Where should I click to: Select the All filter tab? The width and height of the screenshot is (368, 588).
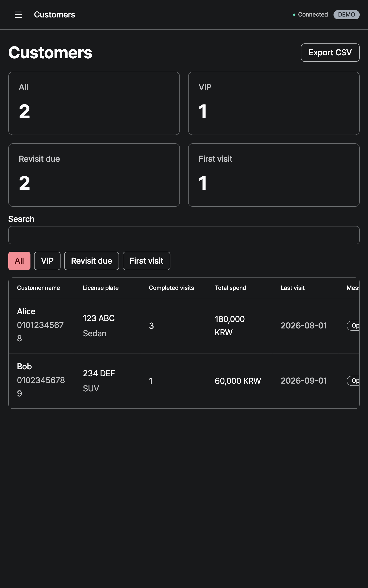point(19,261)
